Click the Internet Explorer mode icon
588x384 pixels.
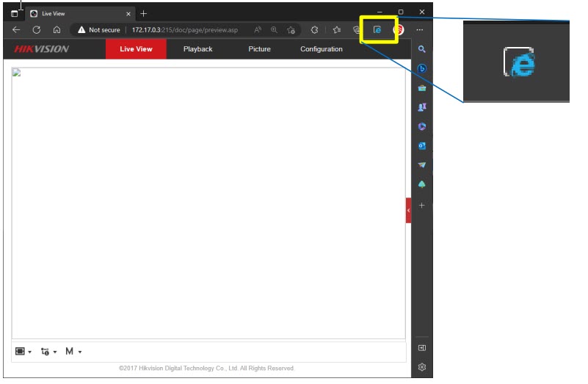coord(377,30)
